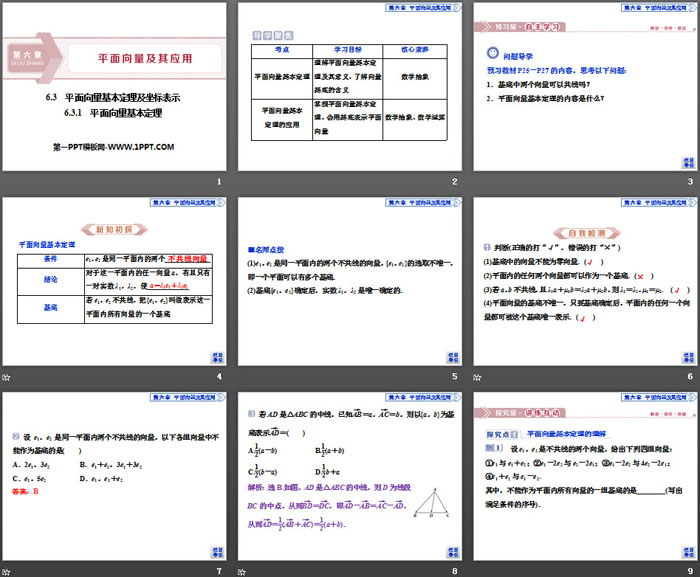The width and height of the screenshot is (700, 577).
Task: Select slide 3 thumbnail 问题导学
Action: (585, 87)
